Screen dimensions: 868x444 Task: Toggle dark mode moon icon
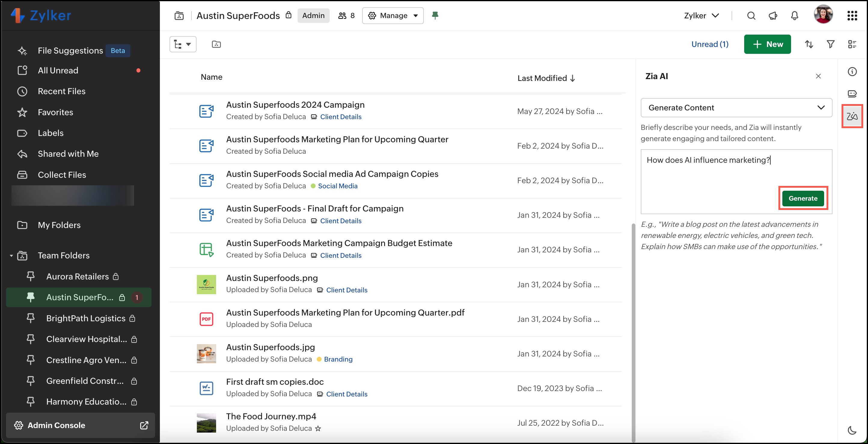click(x=852, y=430)
